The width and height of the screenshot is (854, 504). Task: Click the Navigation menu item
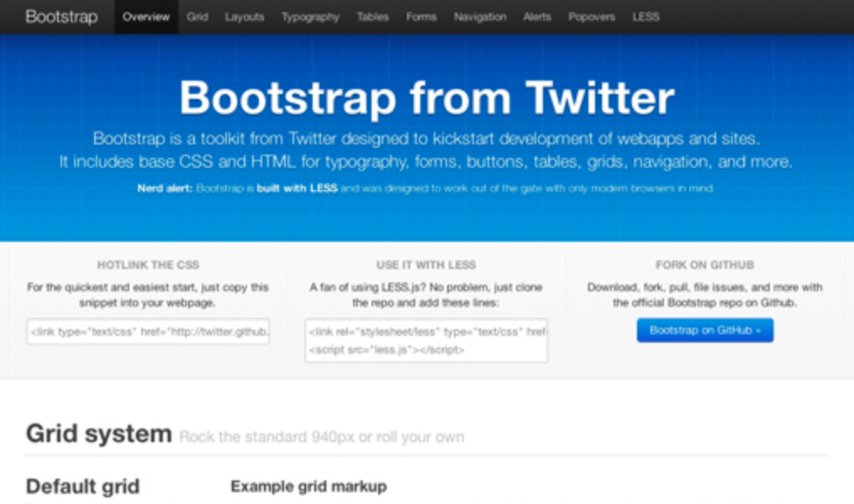click(x=480, y=17)
